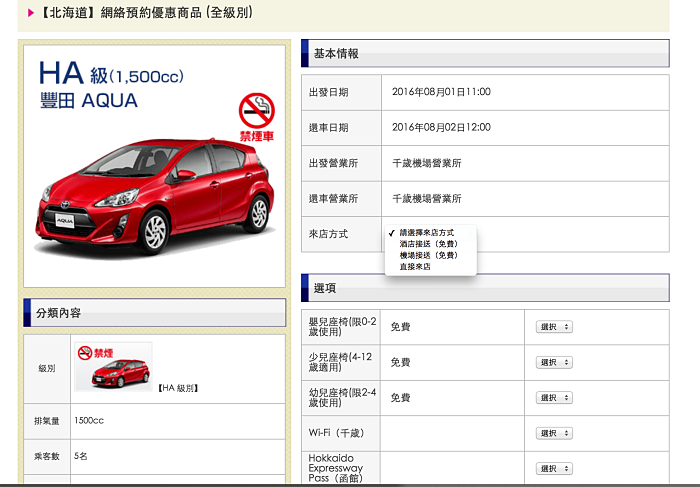Select the checked 請選擇來店方式 entry
The width and height of the screenshot is (700, 487).
[426, 233]
